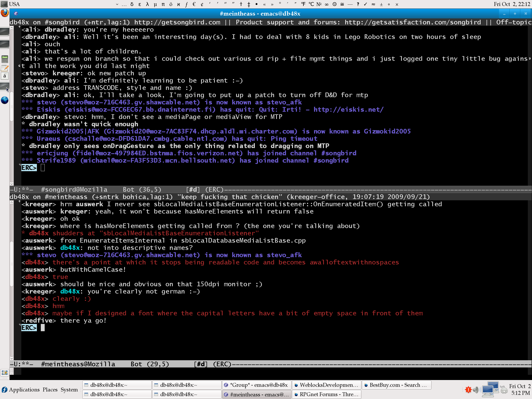This screenshot has height=399, width=532.
Task: Click the (ERC) mode indicator in the #meintheass mode line
Action: pos(222,364)
